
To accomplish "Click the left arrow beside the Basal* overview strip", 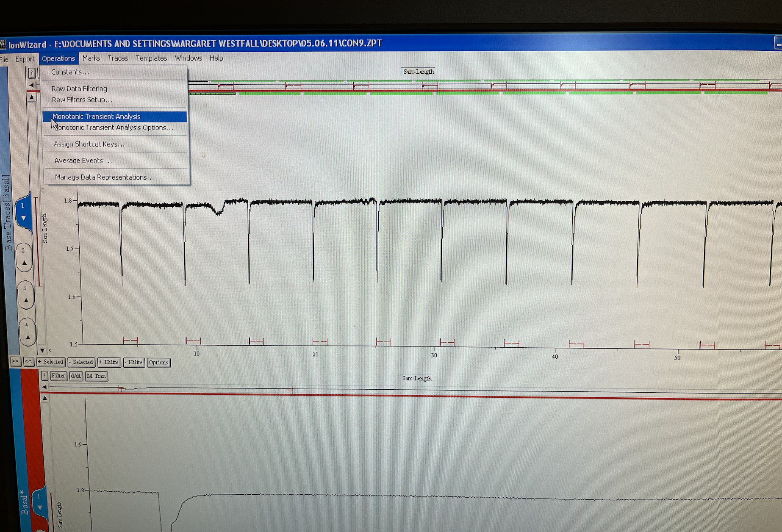I will click(44, 387).
